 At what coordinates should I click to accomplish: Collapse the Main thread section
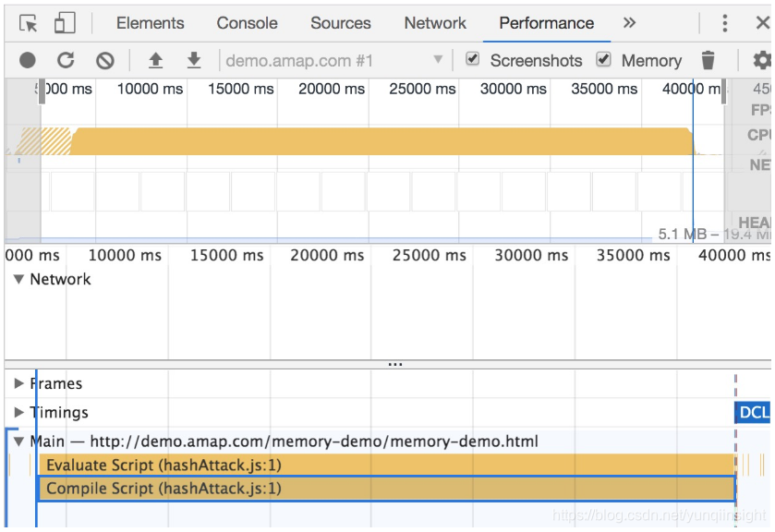[18, 441]
